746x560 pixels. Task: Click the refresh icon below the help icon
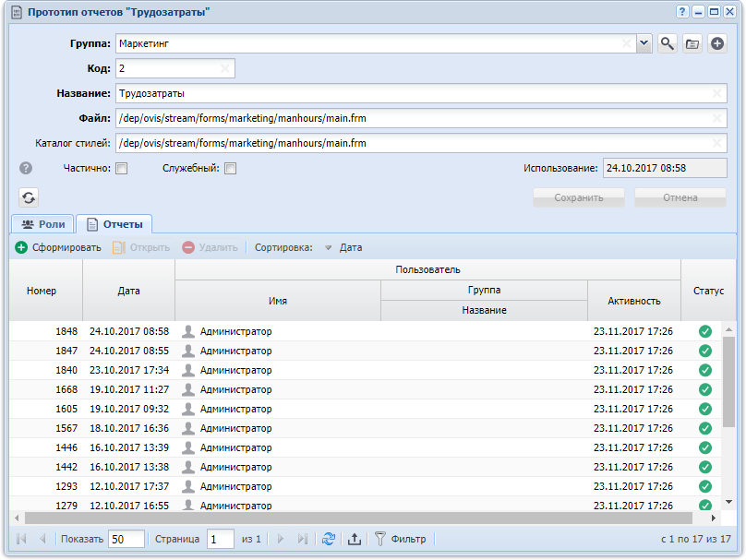tap(30, 197)
